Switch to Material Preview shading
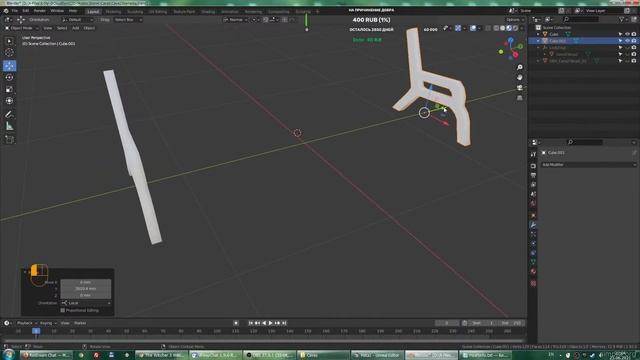This screenshot has width=640, height=360. pos(509,28)
